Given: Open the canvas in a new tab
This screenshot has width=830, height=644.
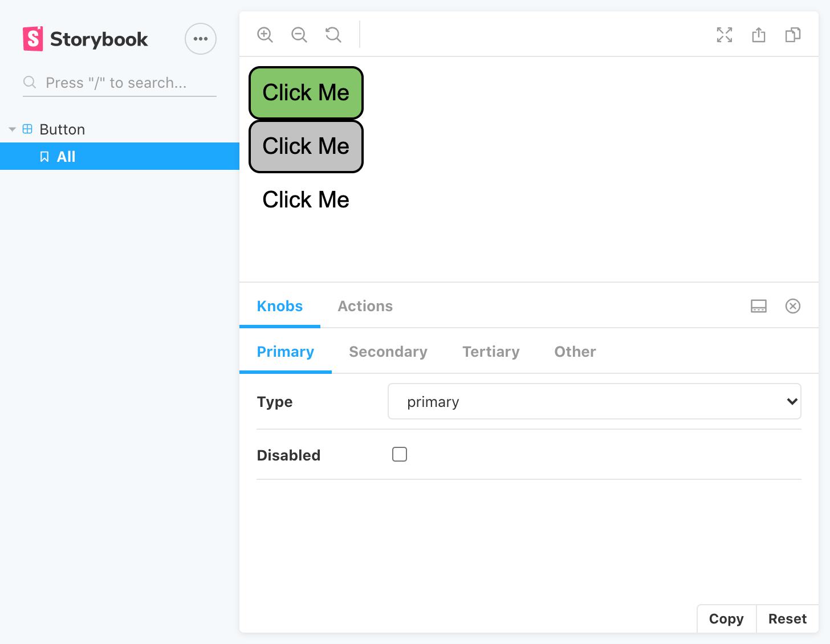Looking at the screenshot, I should click(x=792, y=35).
